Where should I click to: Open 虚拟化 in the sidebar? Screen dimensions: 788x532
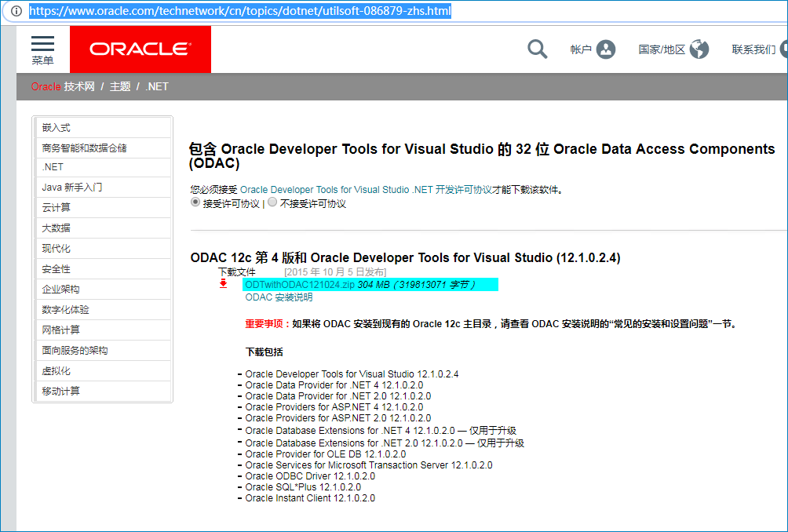click(x=104, y=371)
